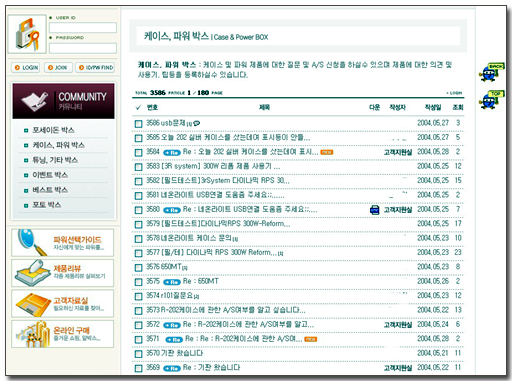Open the 파워선택가이드 banner
Screen dimensions: 512x381
click(62, 242)
